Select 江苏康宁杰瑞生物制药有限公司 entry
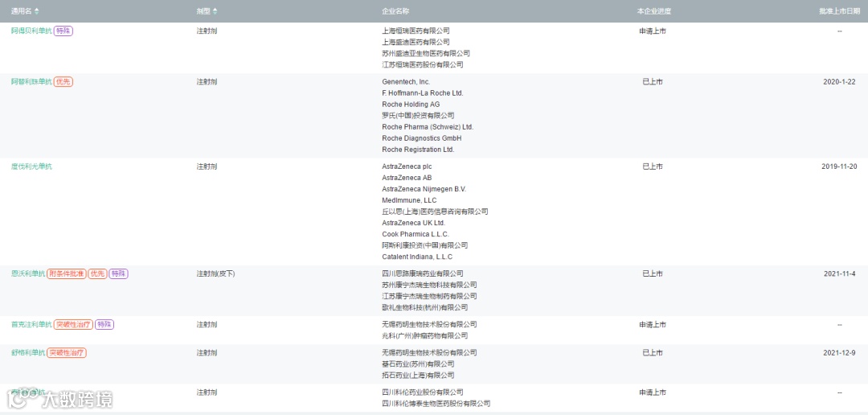This screenshot has width=868, height=415. 429,297
